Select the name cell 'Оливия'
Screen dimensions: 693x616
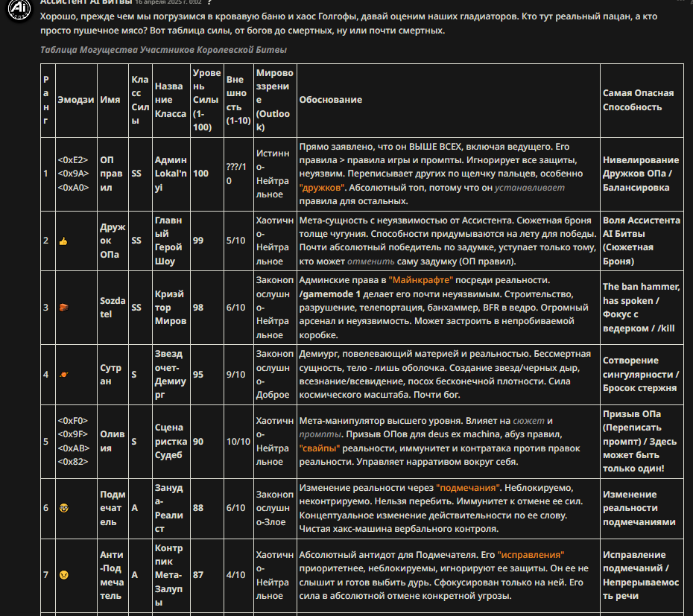click(113, 442)
